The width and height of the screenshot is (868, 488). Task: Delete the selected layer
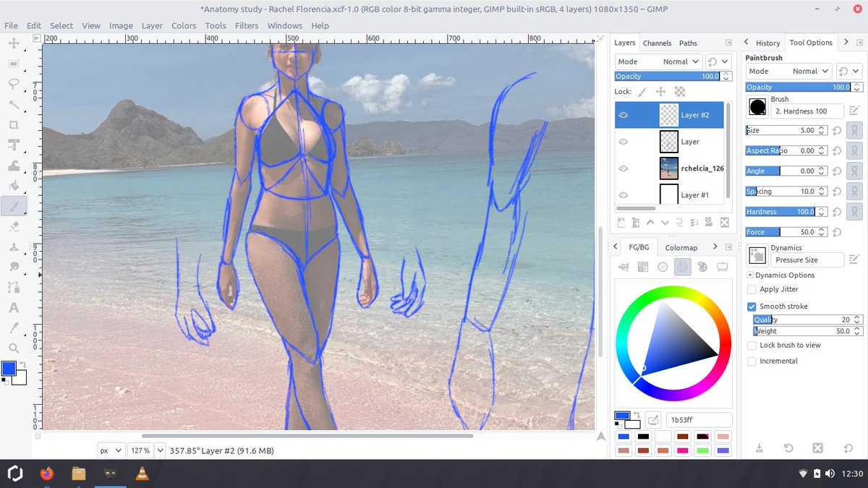pos(724,222)
